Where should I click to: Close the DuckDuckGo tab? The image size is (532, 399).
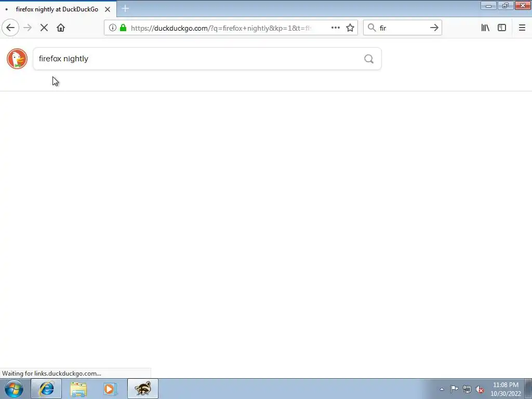108,9
